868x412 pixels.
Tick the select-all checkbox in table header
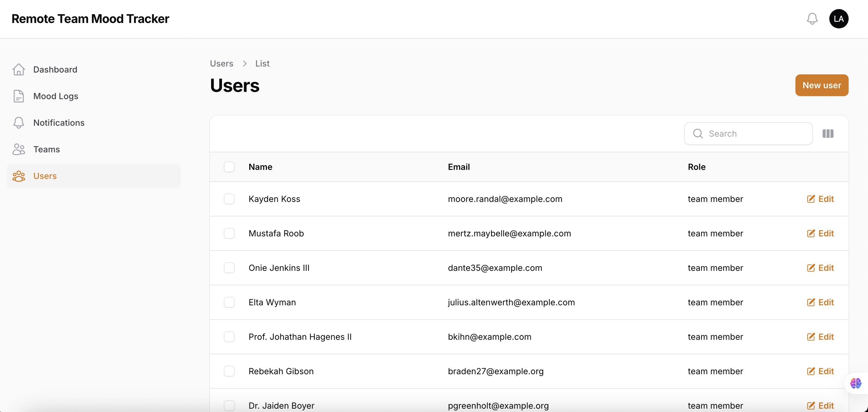pyautogui.click(x=229, y=167)
